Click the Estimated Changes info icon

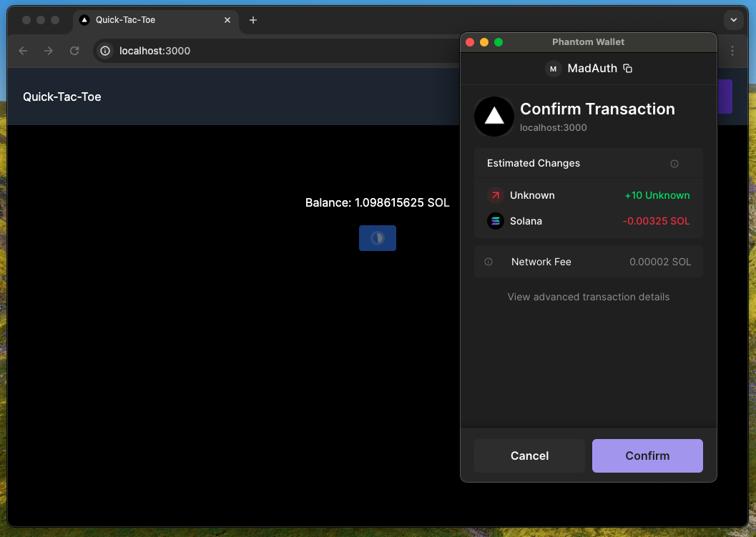point(674,164)
